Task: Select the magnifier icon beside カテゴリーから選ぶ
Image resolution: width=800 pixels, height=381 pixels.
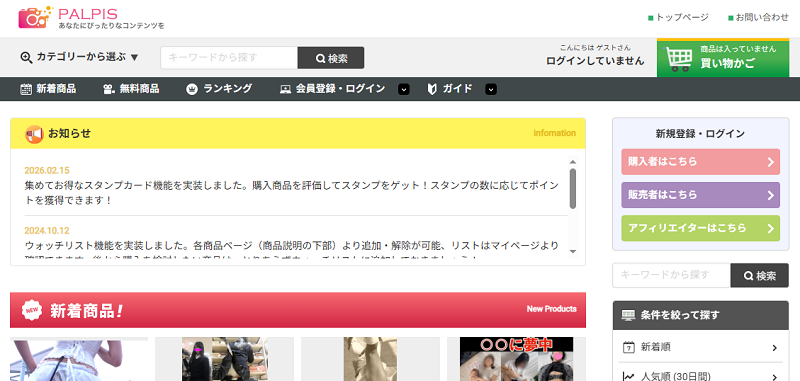Action: pyautogui.click(x=26, y=57)
